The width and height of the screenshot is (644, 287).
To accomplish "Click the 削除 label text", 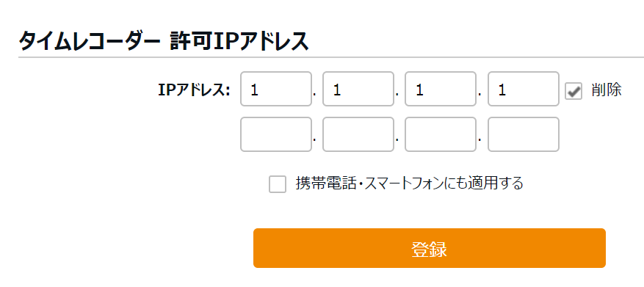I will 607,90.
